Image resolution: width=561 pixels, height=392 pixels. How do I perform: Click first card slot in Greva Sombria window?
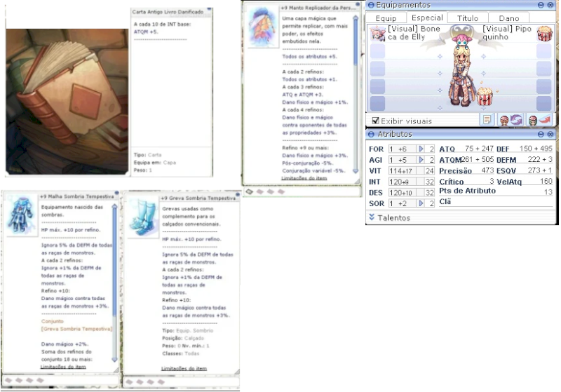click(x=130, y=382)
